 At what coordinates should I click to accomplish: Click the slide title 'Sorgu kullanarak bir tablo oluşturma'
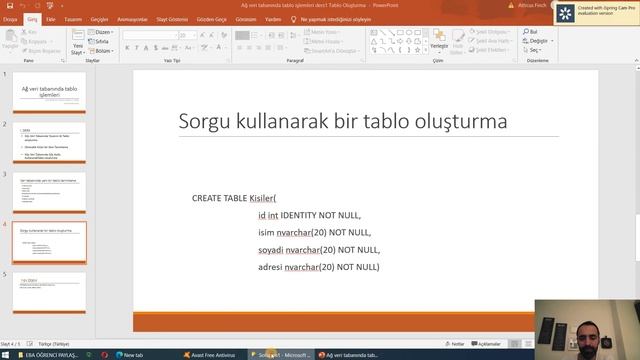pyautogui.click(x=343, y=121)
